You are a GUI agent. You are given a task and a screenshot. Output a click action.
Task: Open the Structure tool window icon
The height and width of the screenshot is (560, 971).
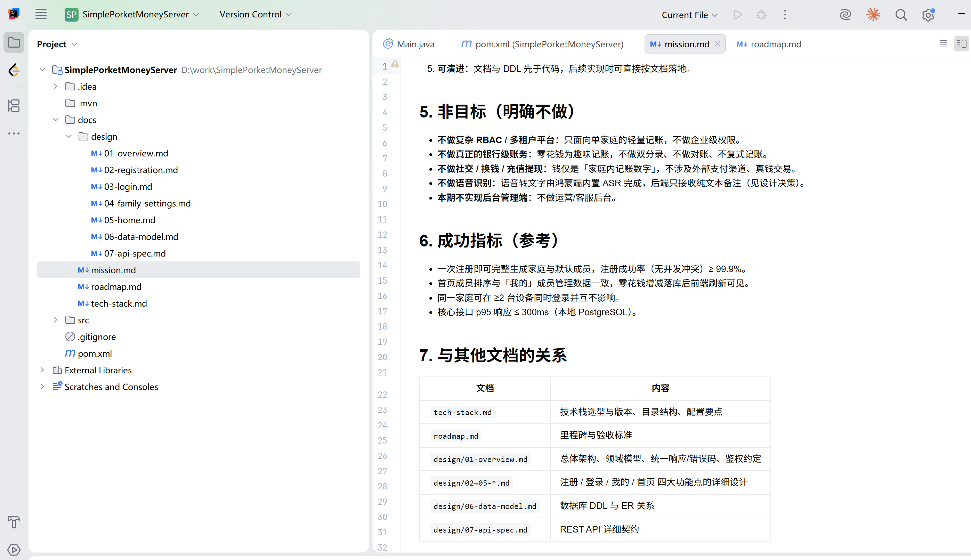pos(14,106)
